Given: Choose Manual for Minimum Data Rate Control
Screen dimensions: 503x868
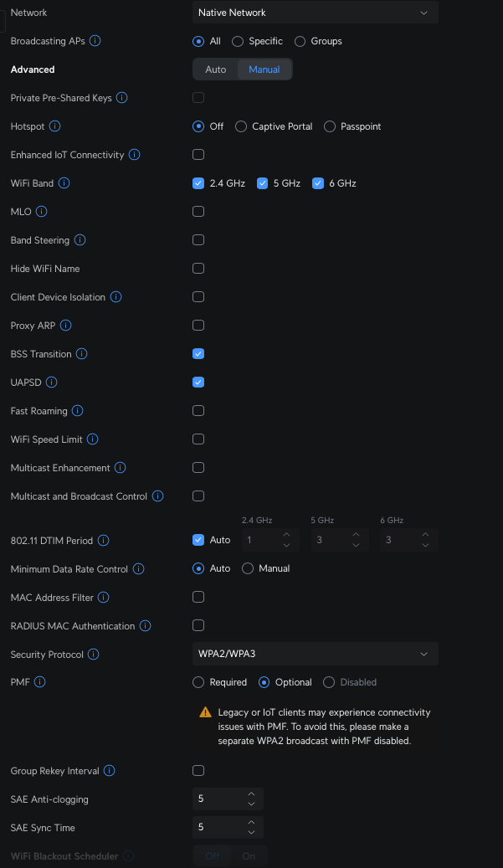Looking at the screenshot, I should (x=248, y=568).
